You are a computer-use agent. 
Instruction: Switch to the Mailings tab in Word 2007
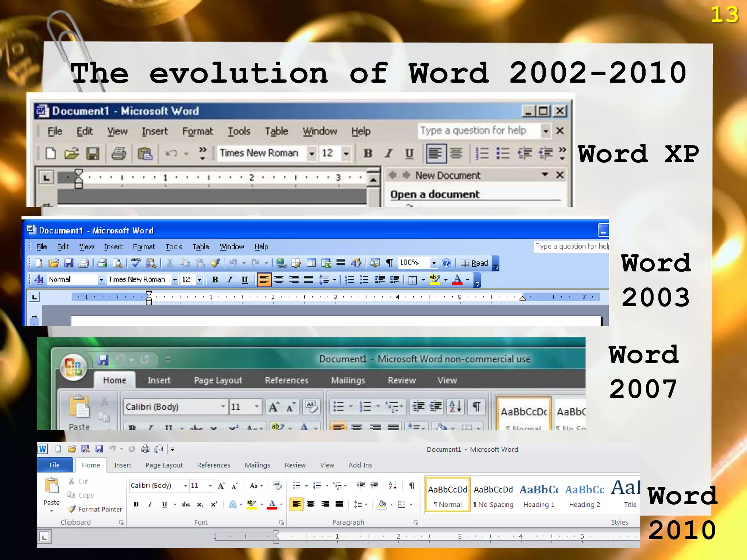tap(348, 380)
